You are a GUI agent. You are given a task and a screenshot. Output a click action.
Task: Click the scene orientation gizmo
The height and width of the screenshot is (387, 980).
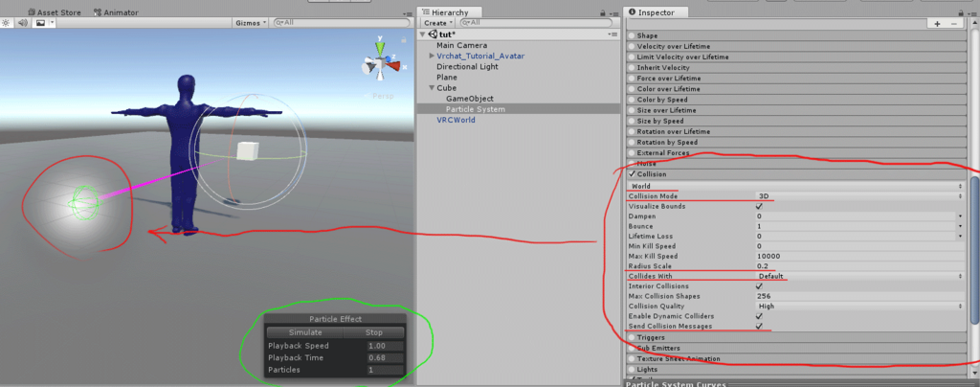pos(379,63)
